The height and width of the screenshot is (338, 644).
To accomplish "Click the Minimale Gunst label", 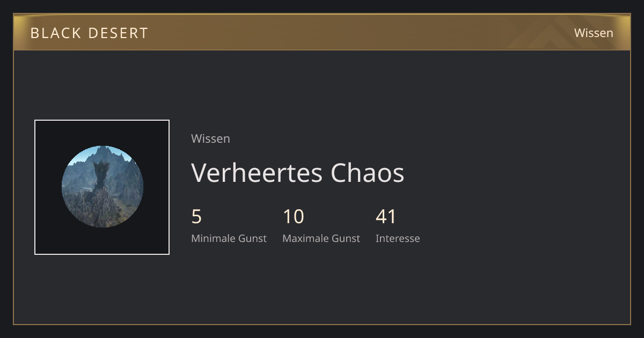I will 229,238.
